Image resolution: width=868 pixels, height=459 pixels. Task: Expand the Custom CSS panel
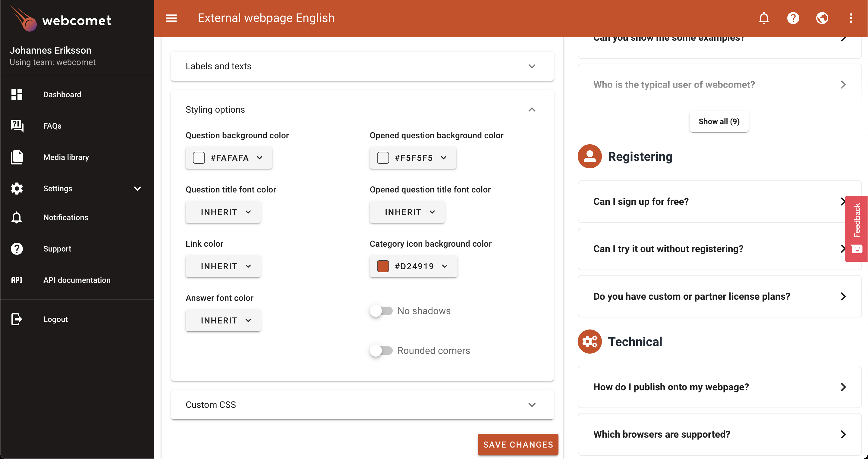[x=362, y=405]
